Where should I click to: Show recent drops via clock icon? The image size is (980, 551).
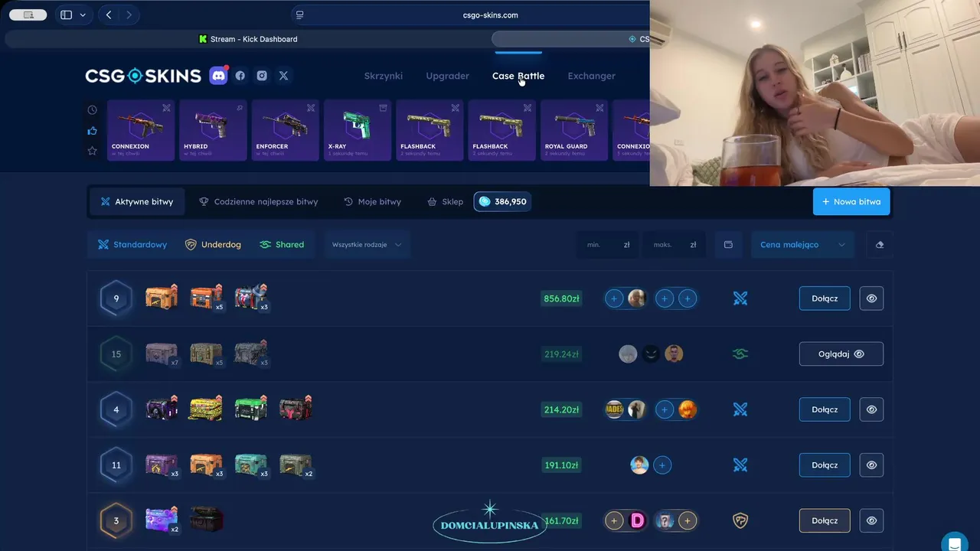(x=93, y=110)
